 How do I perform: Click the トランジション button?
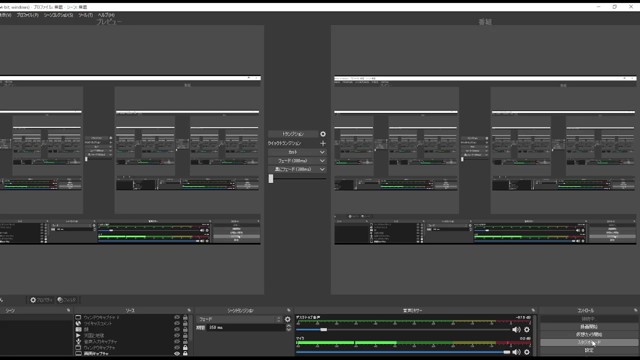(x=293, y=134)
